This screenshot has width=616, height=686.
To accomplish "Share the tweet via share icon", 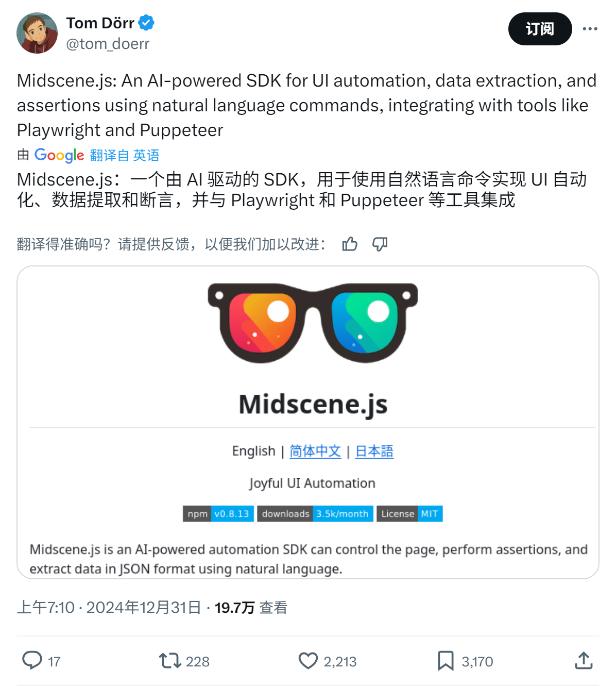I will (x=584, y=661).
